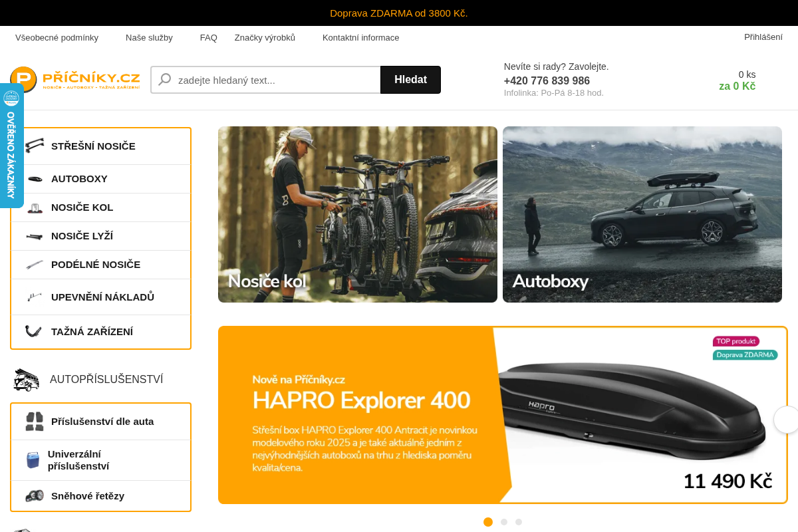Go to the Nosiče lyží category
The height and width of the screenshot is (532, 798).
point(101,236)
